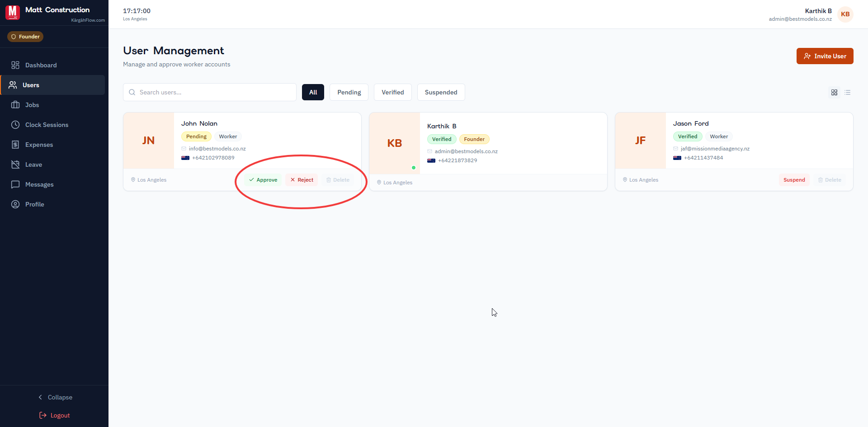Focus the Search users field
Viewport: 868px width, 427px height.
[x=210, y=92]
